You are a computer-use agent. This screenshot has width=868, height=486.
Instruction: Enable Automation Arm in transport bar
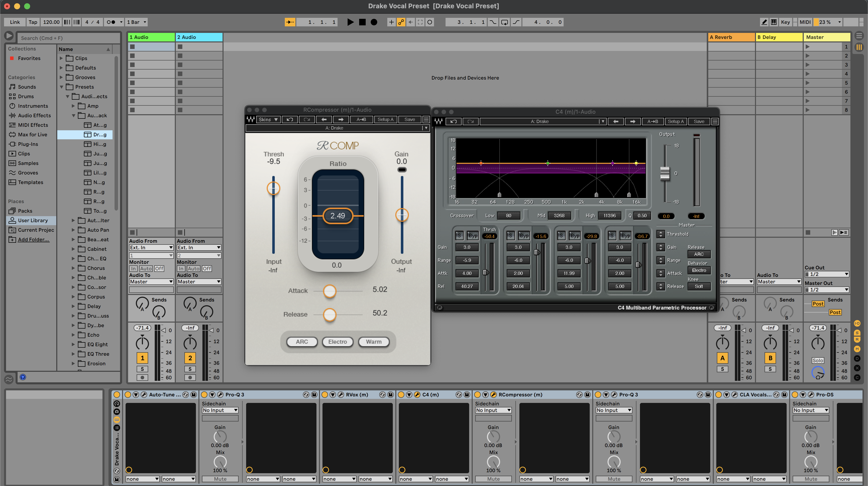(401, 22)
